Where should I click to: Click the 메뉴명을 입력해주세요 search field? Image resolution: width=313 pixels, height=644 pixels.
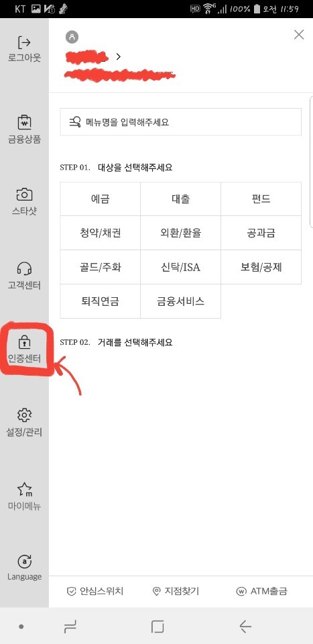click(x=180, y=122)
